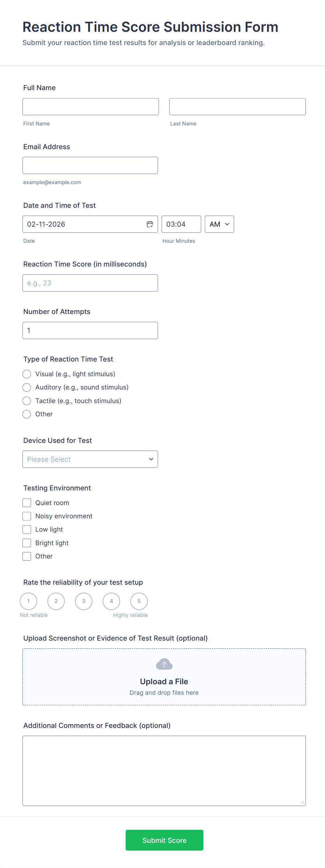The height and width of the screenshot is (868, 325).
Task: Tick the Bright light checkbox
Action: pos(27,543)
